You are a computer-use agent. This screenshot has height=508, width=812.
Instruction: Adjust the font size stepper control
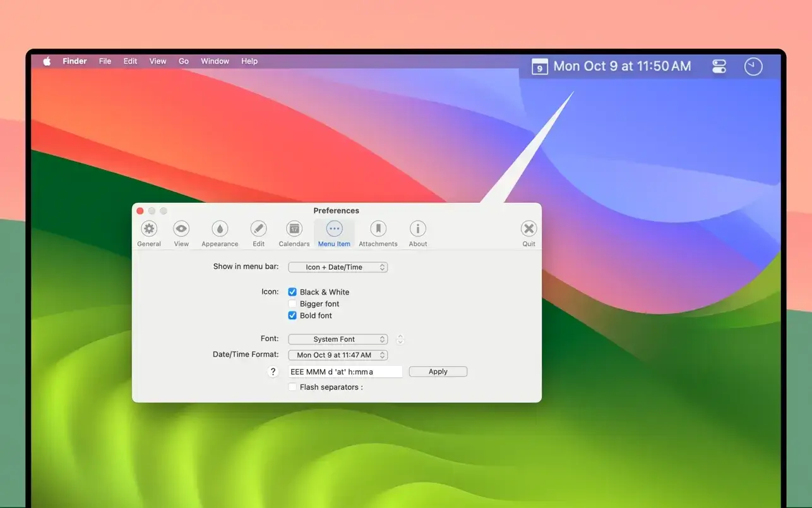point(400,338)
